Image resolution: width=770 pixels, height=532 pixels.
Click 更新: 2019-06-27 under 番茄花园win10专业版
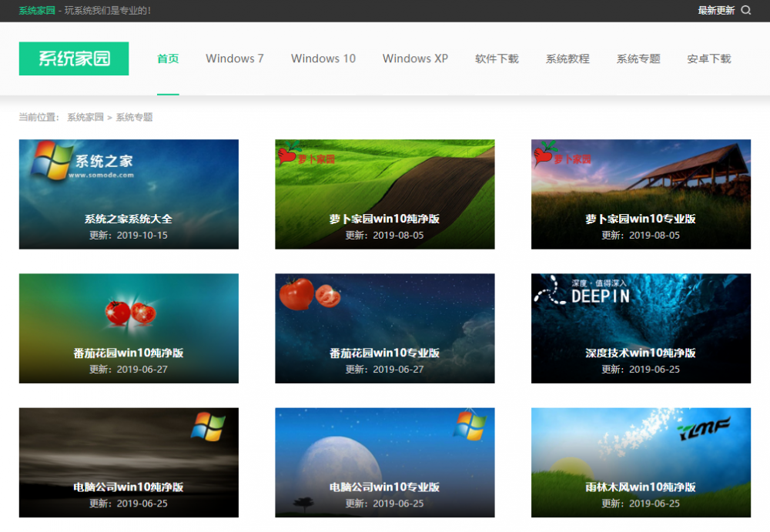(x=384, y=370)
